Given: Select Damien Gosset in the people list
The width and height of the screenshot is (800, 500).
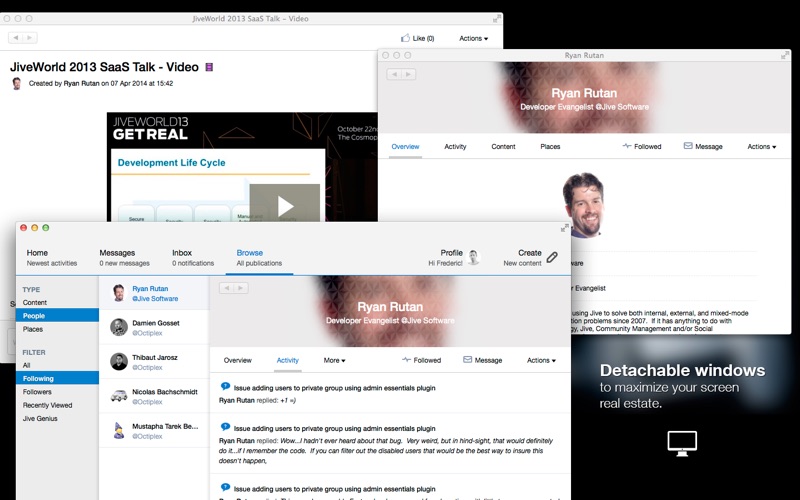Looking at the screenshot, I should point(154,328).
